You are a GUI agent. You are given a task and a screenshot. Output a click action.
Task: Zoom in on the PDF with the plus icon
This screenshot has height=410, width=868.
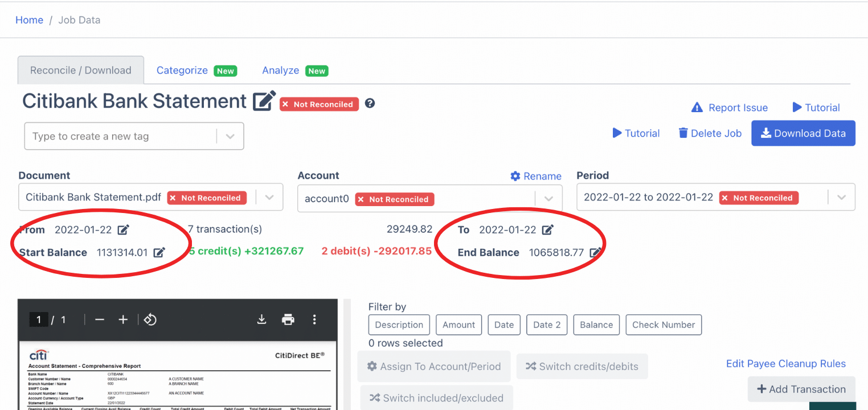point(122,319)
